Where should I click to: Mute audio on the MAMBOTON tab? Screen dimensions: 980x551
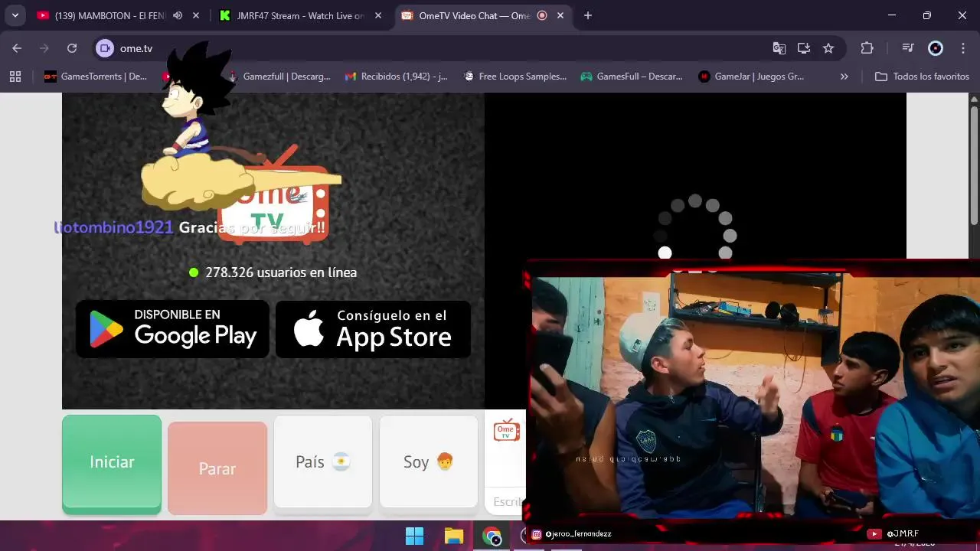click(x=178, y=15)
